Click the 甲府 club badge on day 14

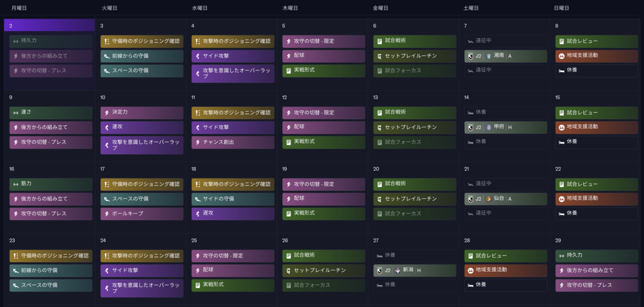pos(488,127)
